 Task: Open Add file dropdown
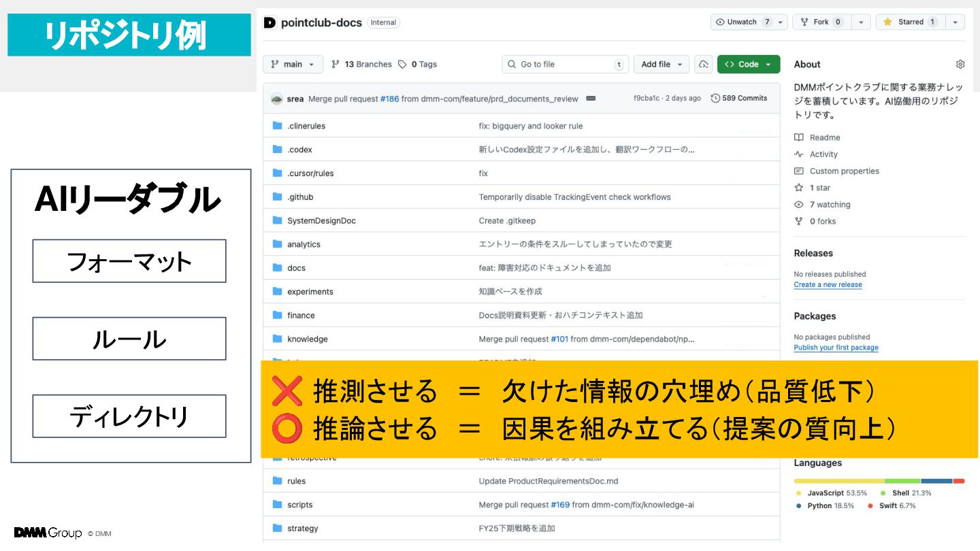(661, 64)
